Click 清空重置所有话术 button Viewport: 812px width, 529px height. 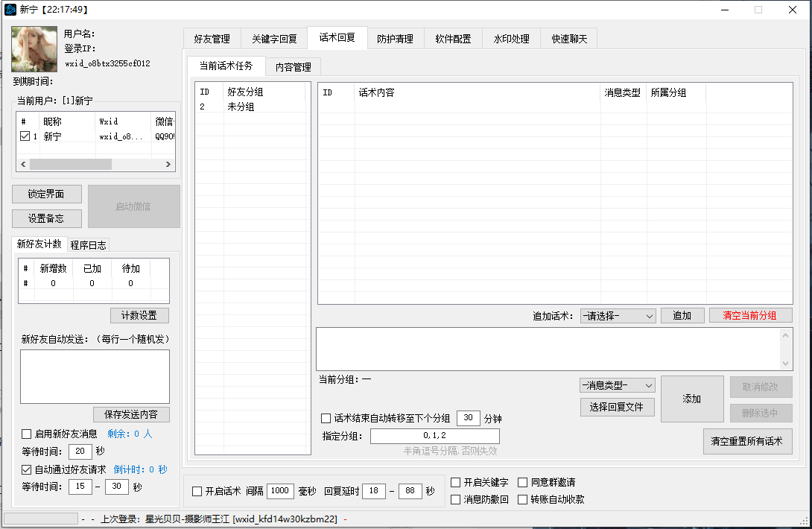[x=747, y=441]
